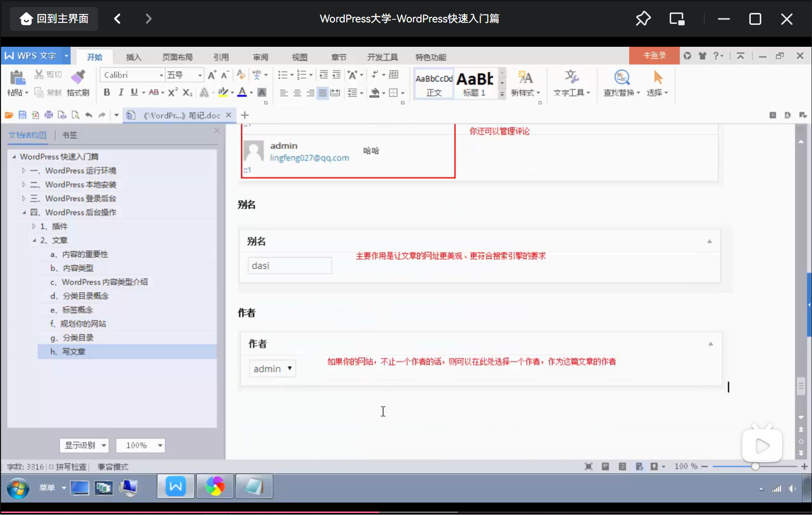Open the admin author dropdown

pos(273,369)
